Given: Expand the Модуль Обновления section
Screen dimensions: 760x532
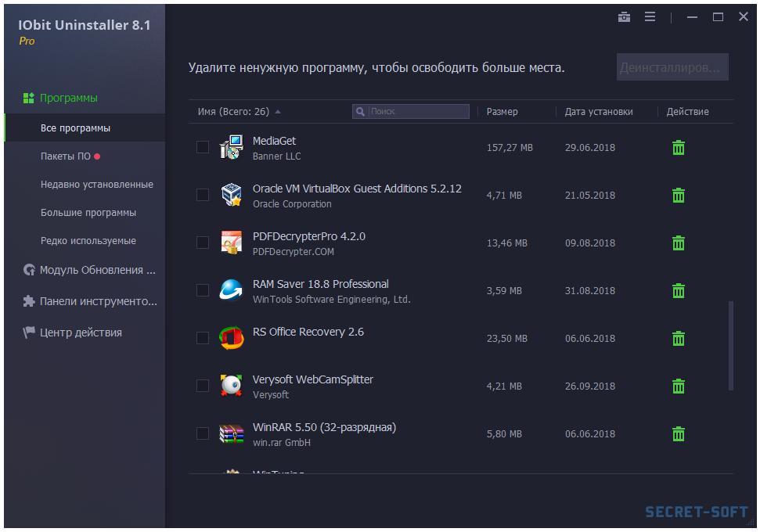Looking at the screenshot, I should 97,270.
